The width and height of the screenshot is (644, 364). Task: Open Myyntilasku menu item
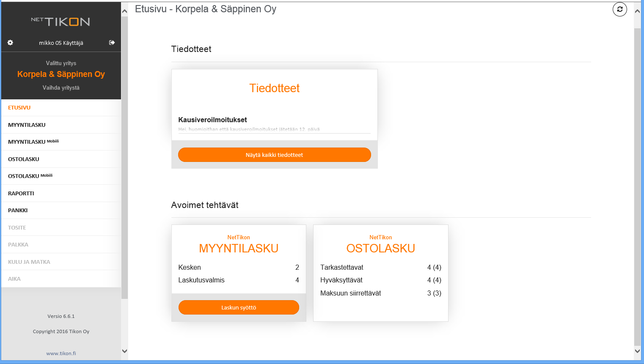[x=61, y=125]
